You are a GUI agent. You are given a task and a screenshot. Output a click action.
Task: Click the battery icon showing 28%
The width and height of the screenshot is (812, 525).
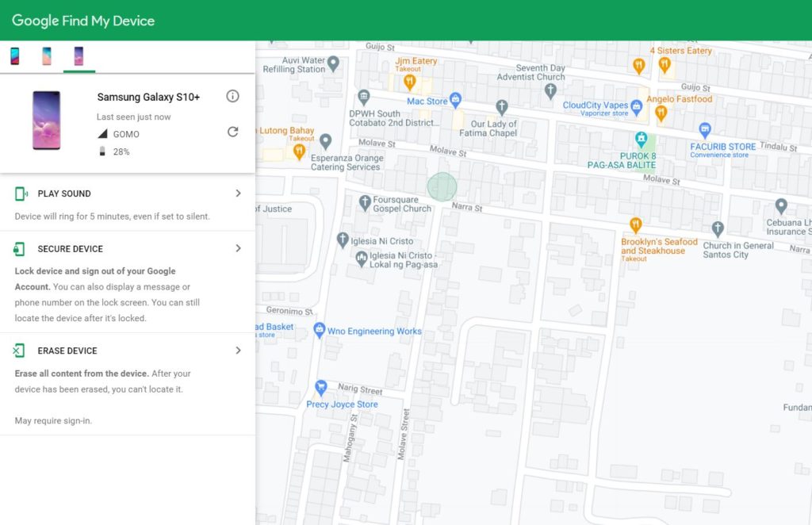pos(102,151)
